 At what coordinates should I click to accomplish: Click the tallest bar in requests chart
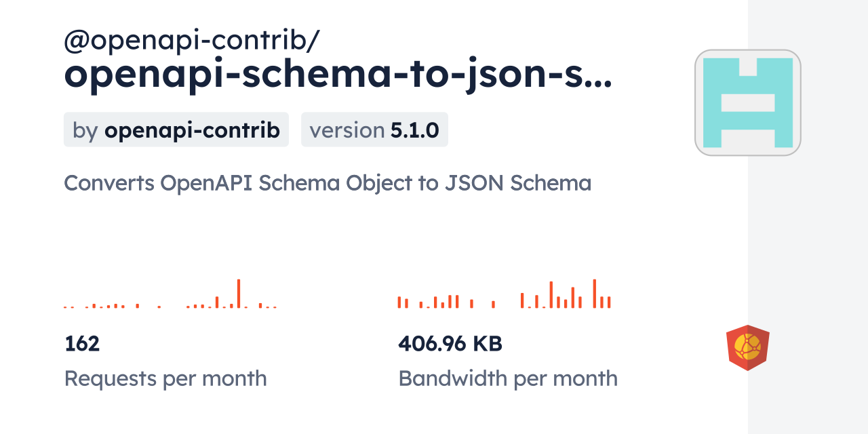[x=239, y=294]
